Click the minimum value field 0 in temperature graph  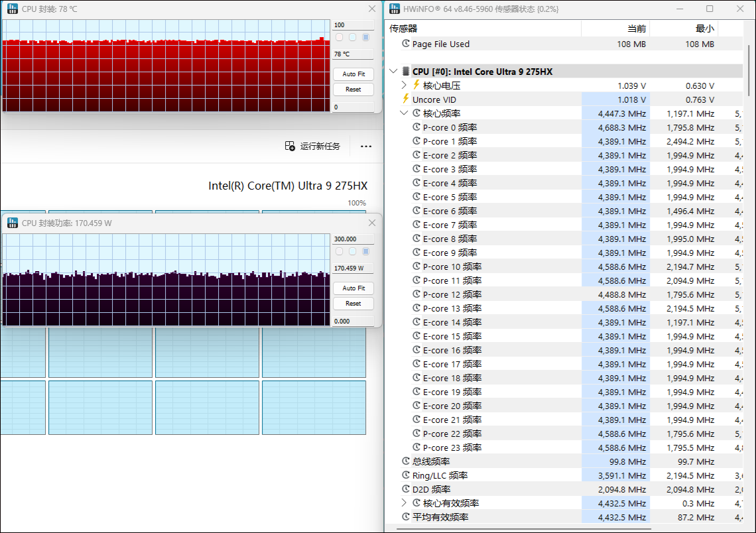point(353,107)
